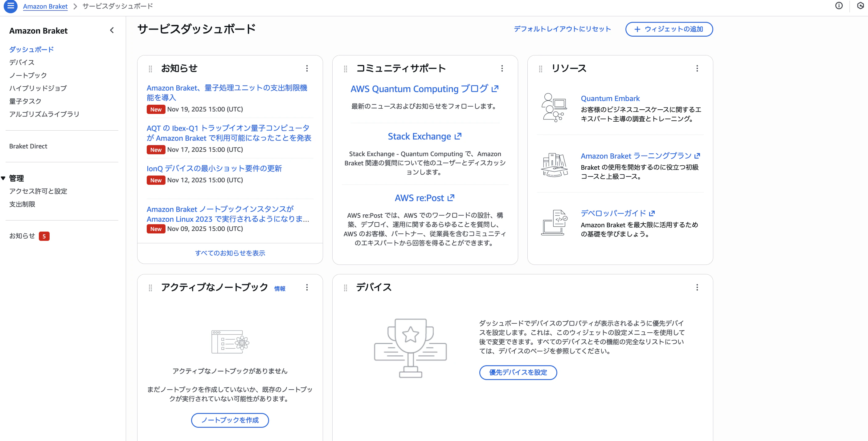
Task: Grab the デバイス widget drag handle
Action: [345, 288]
